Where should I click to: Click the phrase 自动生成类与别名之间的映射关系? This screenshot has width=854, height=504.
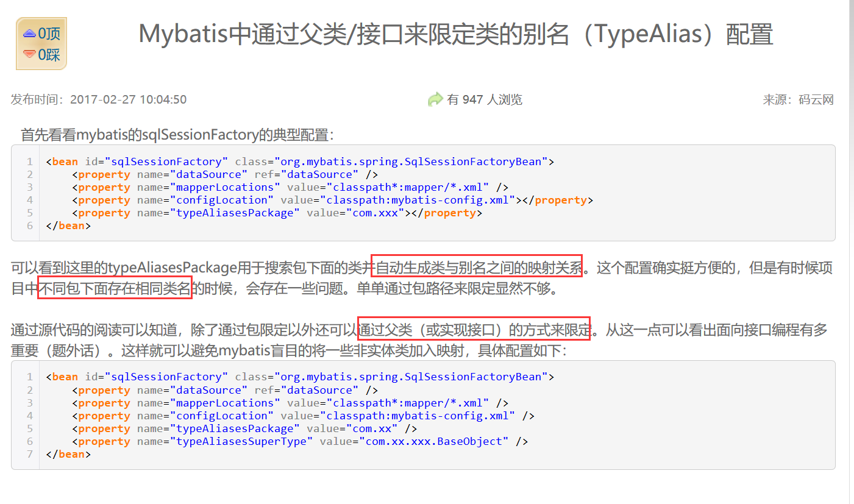point(479,267)
